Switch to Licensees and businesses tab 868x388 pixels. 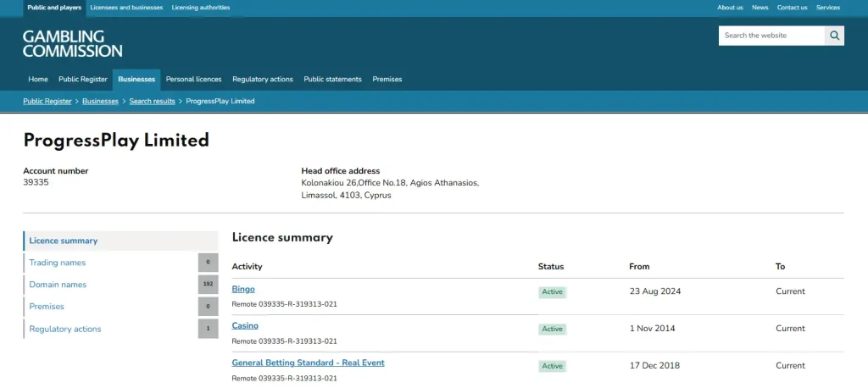point(127,8)
